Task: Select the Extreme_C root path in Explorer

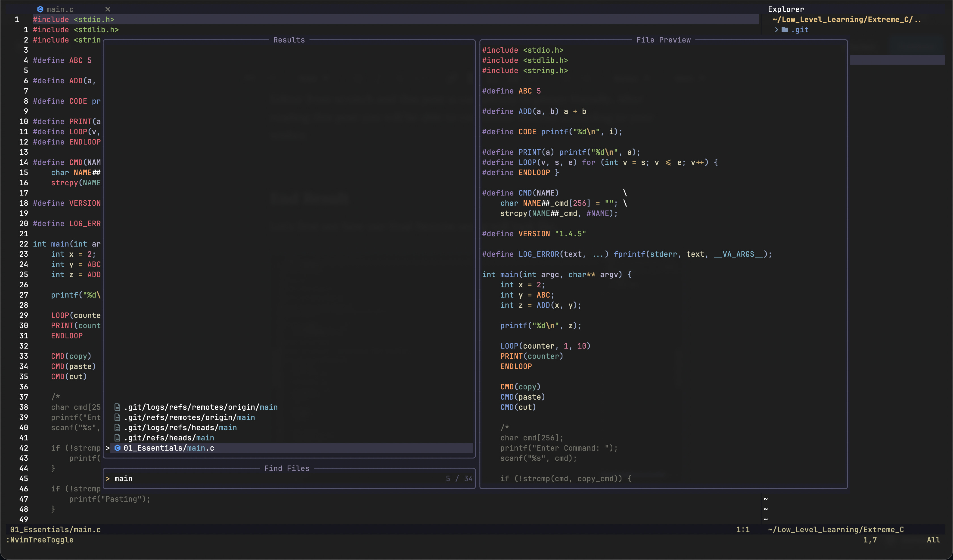Action: click(x=846, y=19)
